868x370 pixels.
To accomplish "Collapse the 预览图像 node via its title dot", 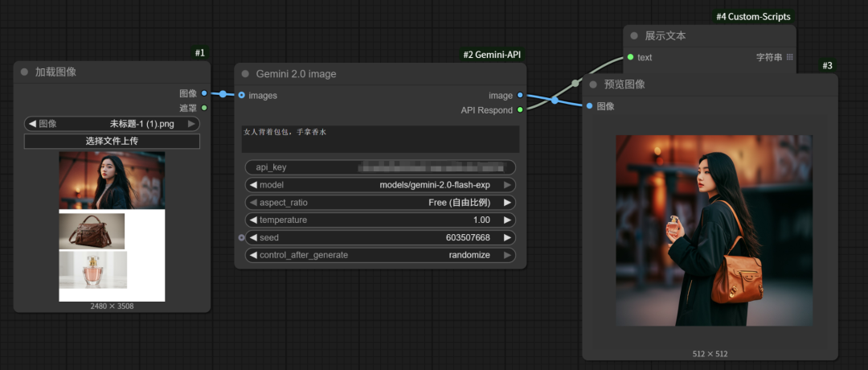I will [593, 84].
